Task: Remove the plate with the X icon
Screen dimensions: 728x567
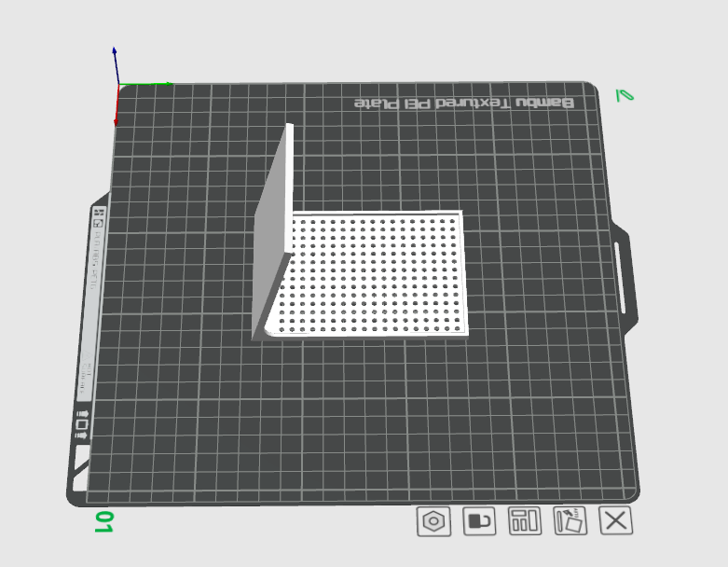Action: pyautogui.click(x=616, y=520)
